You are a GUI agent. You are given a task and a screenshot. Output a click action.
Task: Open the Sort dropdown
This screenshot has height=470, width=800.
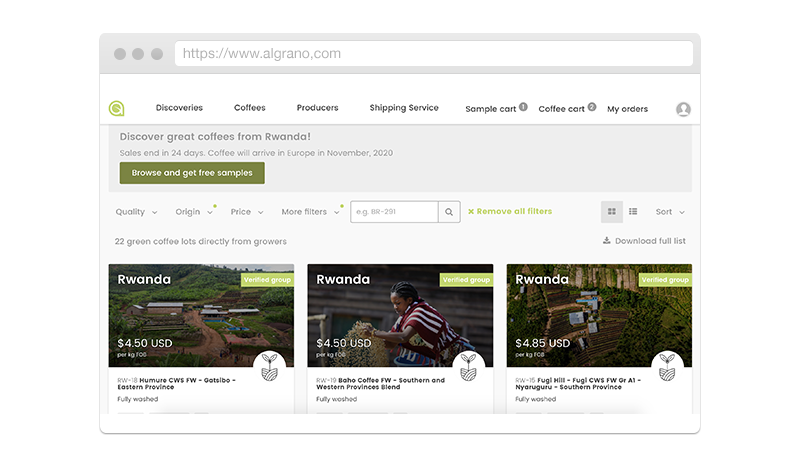(670, 212)
